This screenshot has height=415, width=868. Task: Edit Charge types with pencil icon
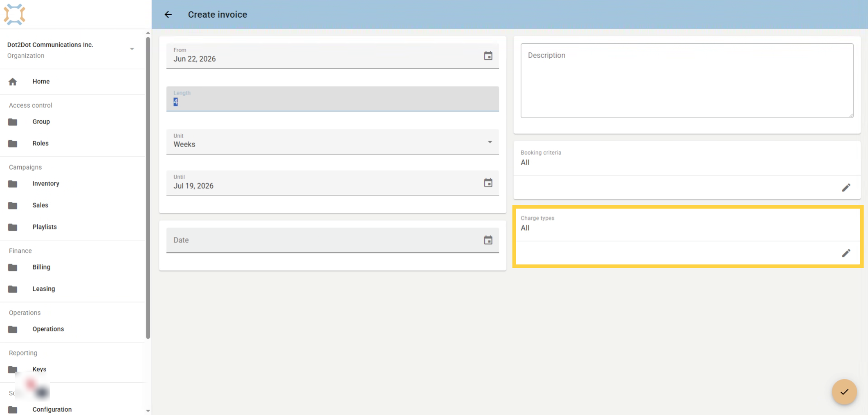[x=846, y=253]
